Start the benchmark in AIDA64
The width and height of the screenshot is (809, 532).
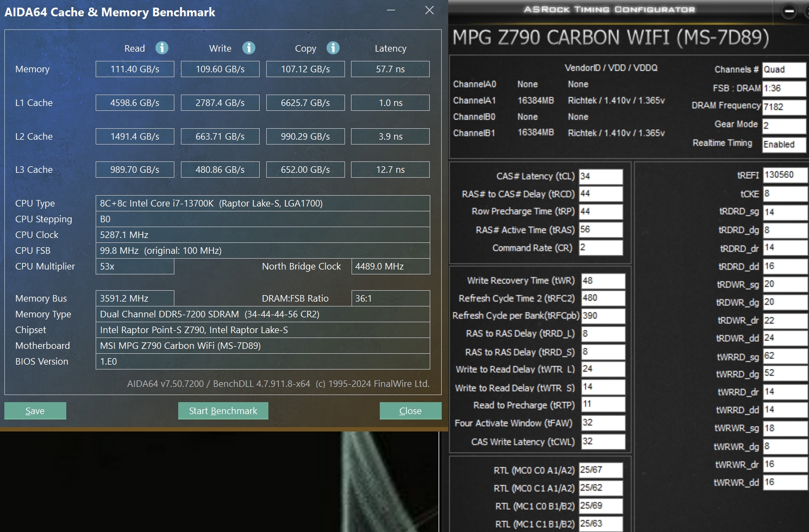[223, 411]
